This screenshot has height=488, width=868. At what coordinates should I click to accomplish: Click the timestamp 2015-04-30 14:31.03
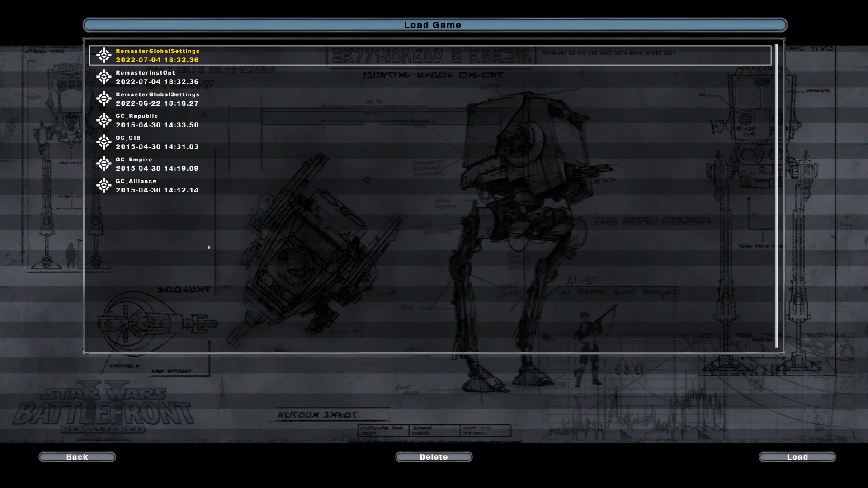157,147
